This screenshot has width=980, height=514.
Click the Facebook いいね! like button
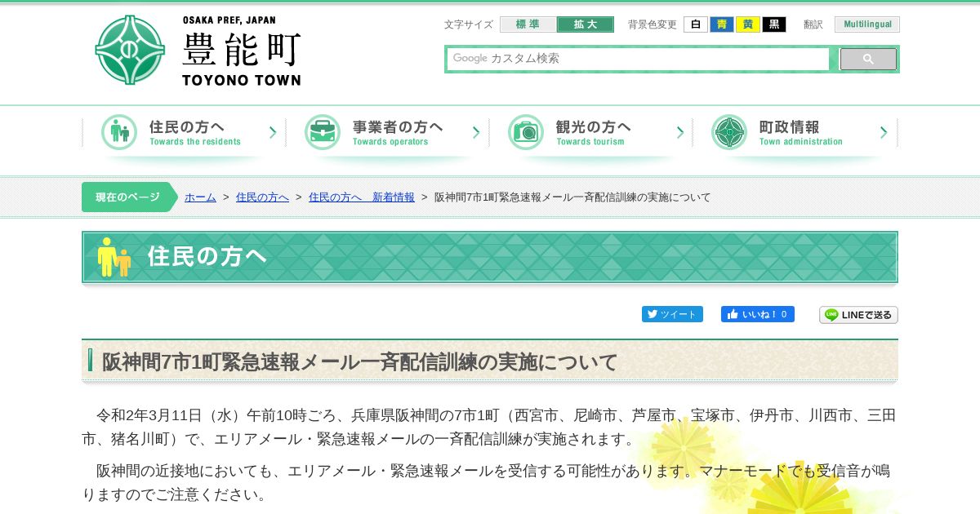758,314
